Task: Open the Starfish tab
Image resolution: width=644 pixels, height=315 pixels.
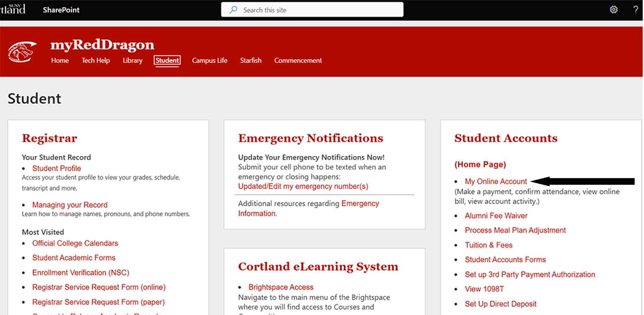Action: 251,60
